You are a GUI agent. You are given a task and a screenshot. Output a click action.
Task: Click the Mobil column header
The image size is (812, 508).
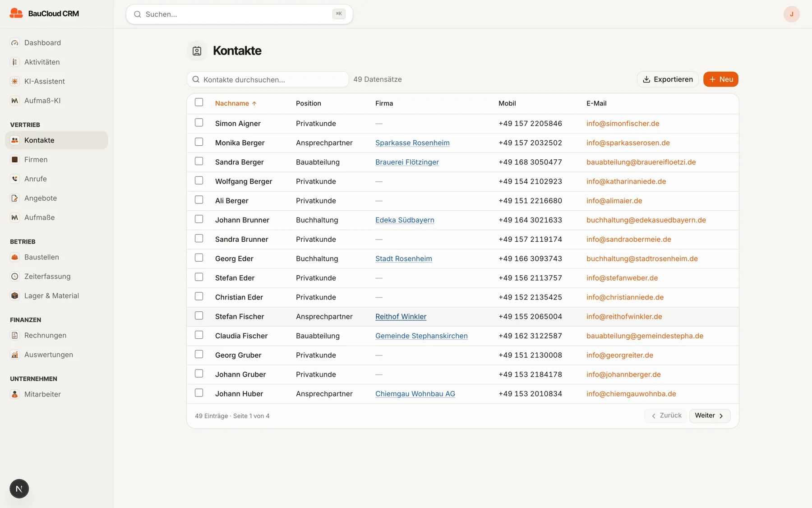pyautogui.click(x=507, y=103)
